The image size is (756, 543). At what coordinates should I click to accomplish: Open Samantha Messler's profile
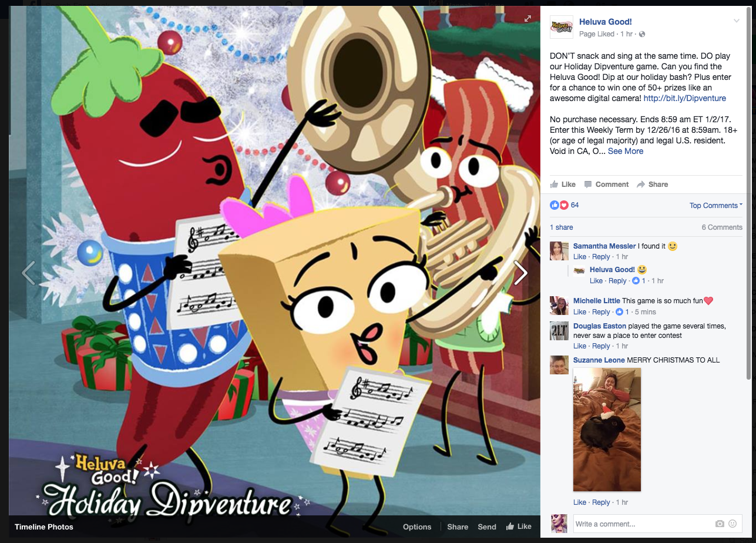604,246
